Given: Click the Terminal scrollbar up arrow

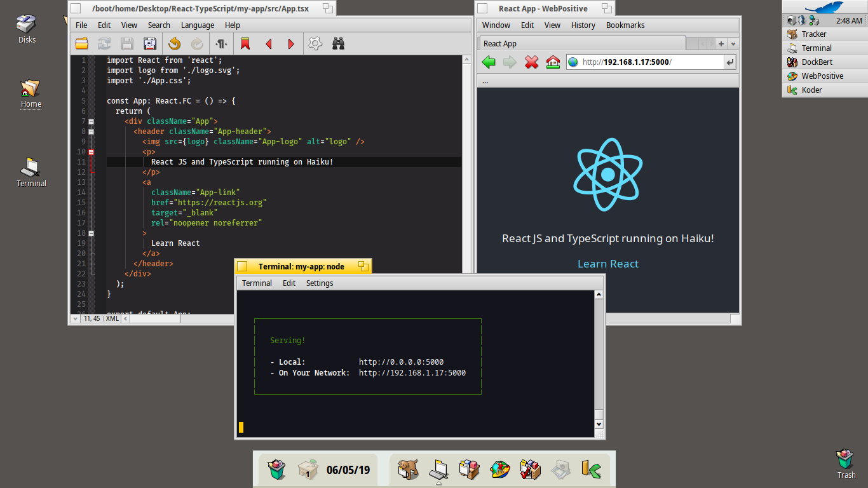Looking at the screenshot, I should coord(599,295).
